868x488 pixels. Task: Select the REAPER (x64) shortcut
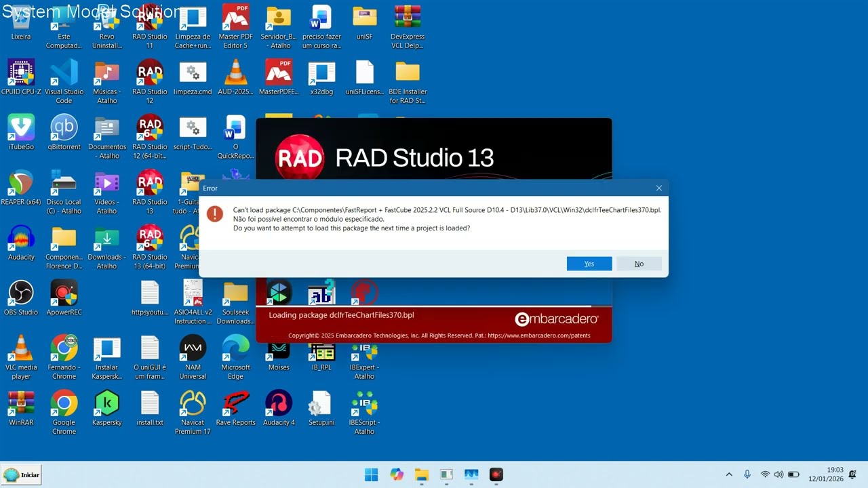[x=21, y=187]
